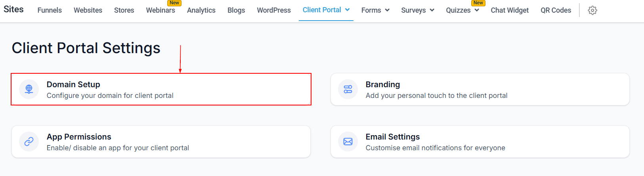Open the Email Settings card title
644x176 pixels.
[393, 137]
